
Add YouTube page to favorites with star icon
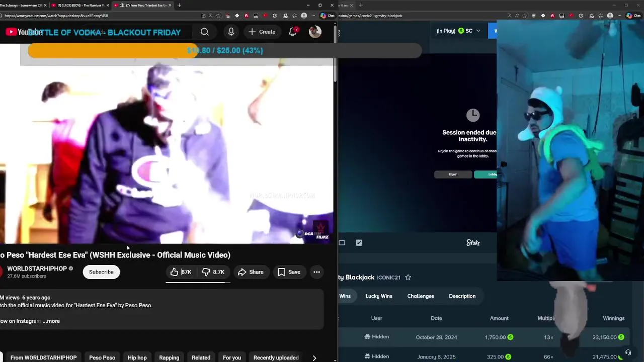coord(218,16)
